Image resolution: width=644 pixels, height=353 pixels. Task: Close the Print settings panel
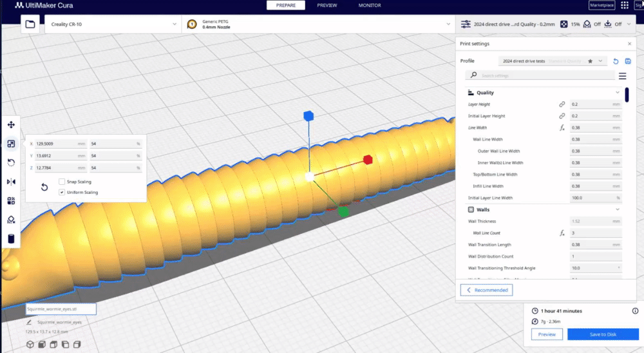630,44
